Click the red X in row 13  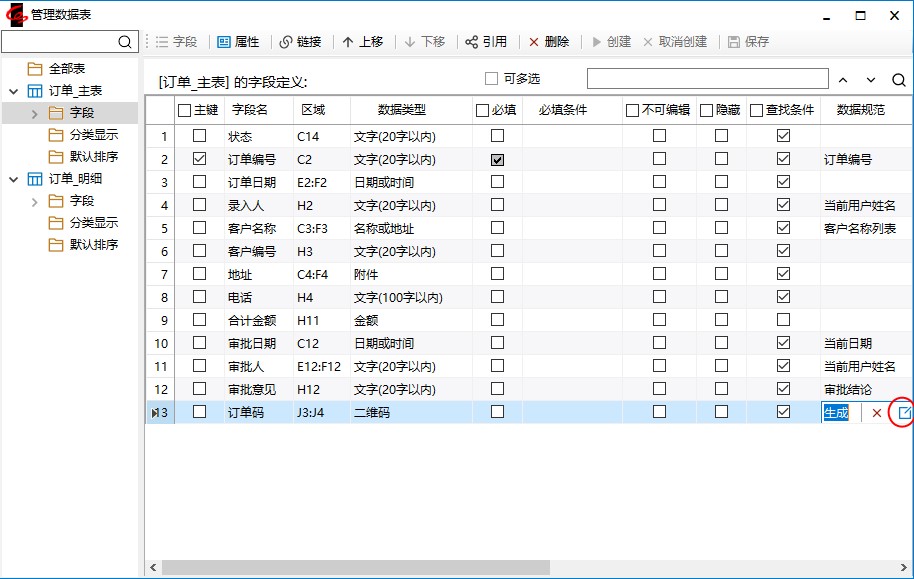(877, 413)
